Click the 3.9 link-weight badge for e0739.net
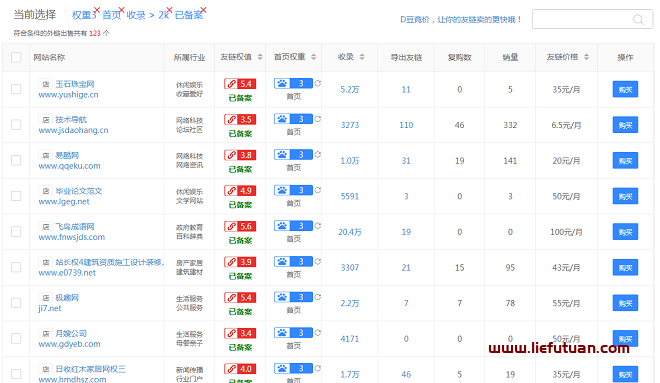This screenshot has height=383, width=660. [x=240, y=262]
